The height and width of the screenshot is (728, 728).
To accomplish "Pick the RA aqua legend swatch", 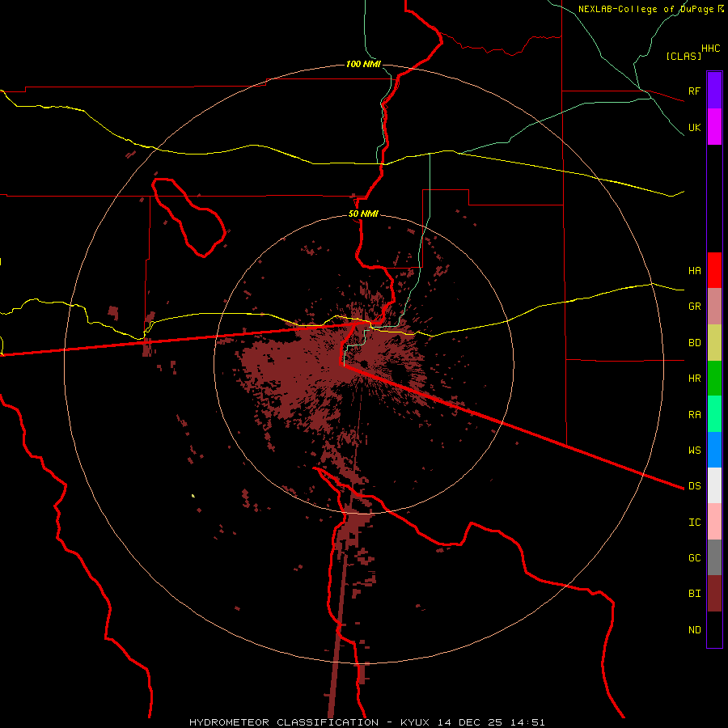I will point(714,414).
